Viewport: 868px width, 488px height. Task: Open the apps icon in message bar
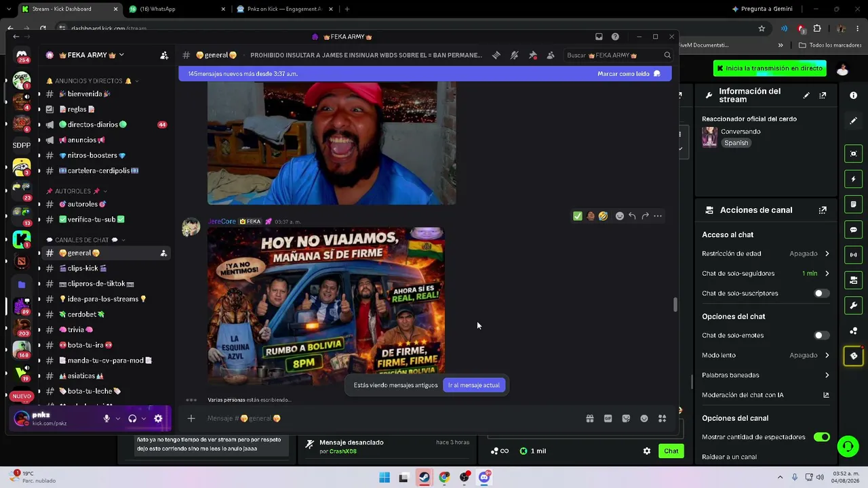(663, 418)
